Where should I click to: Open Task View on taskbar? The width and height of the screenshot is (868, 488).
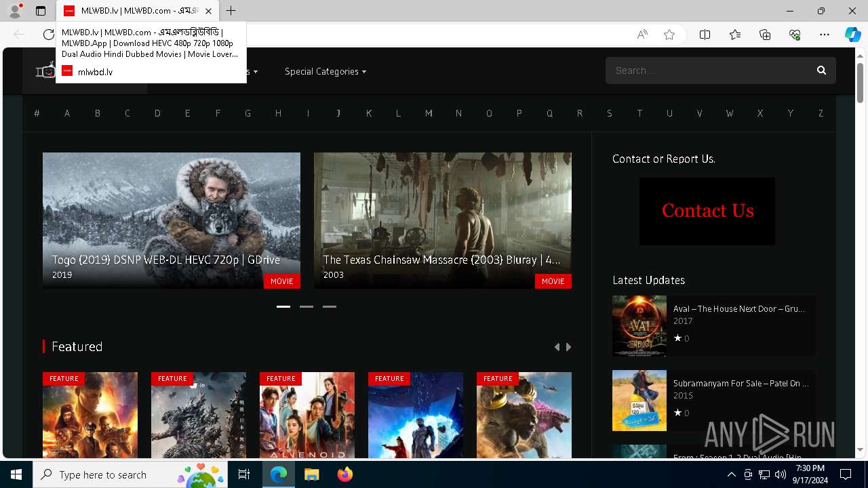pos(244,474)
